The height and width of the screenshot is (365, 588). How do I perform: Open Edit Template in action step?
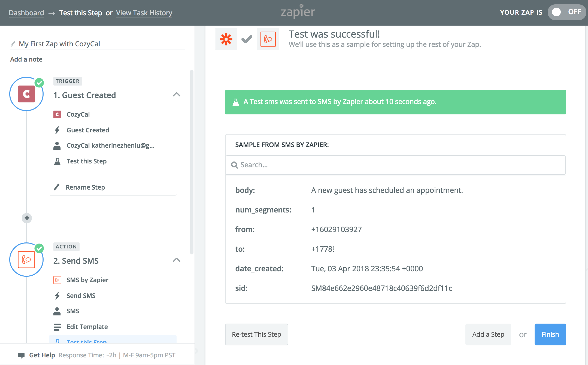[x=87, y=327]
